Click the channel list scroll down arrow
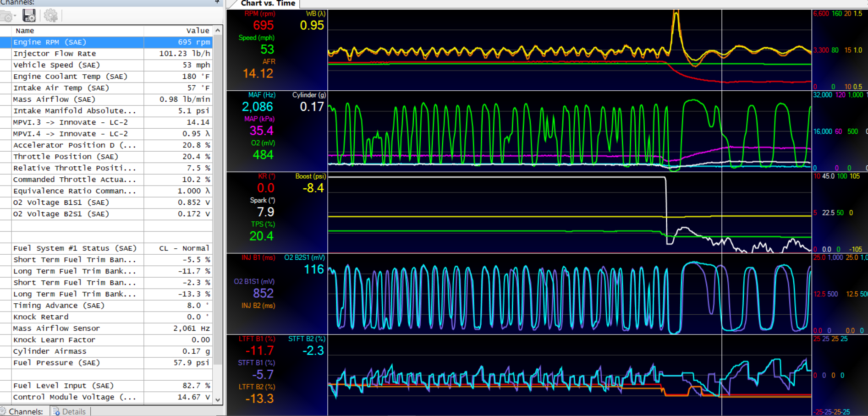This screenshot has height=416, width=868. tap(218, 400)
